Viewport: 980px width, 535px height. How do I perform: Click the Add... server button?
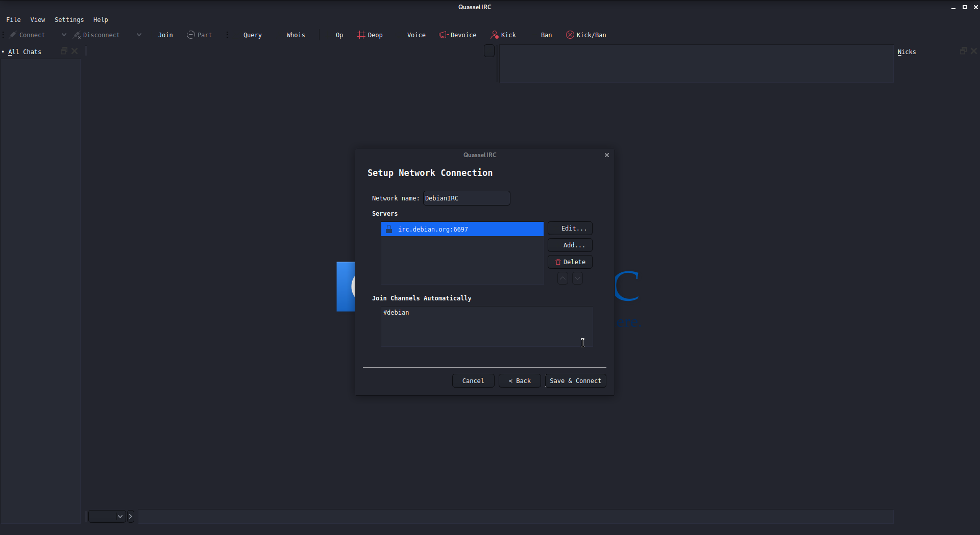point(570,245)
